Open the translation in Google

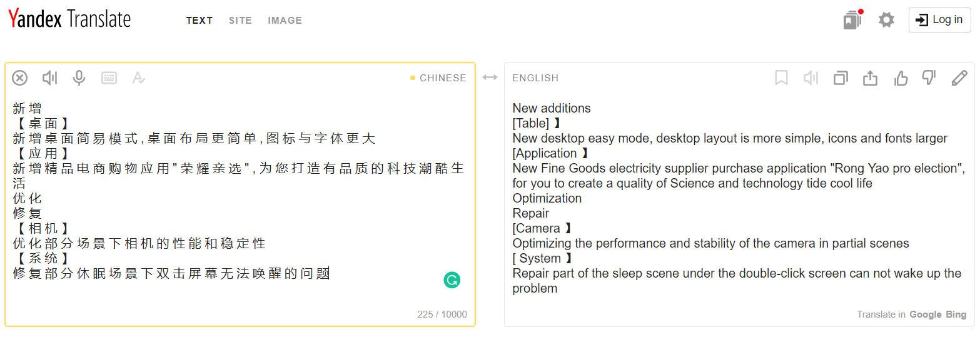point(925,314)
